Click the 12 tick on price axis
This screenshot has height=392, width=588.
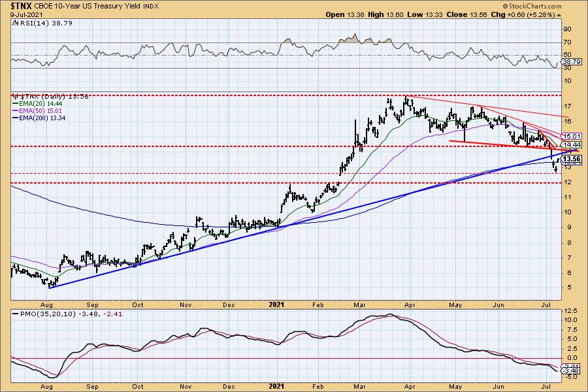pyautogui.click(x=567, y=182)
